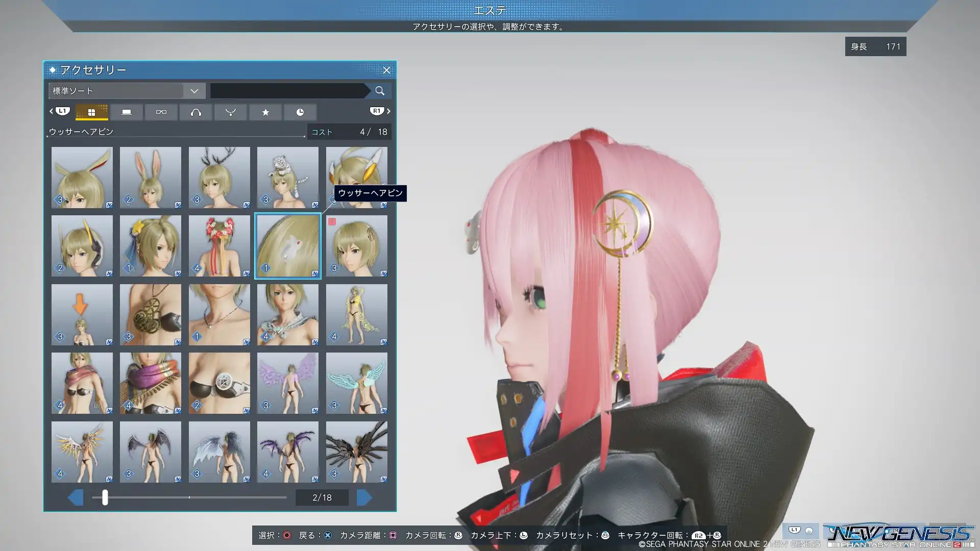Select the star hair ornament accessory
980x551 pixels.
151,246
